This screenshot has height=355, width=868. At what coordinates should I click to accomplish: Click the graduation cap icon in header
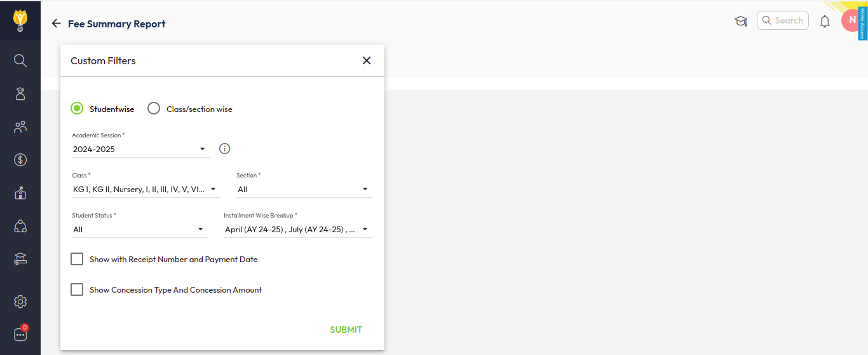[741, 21]
